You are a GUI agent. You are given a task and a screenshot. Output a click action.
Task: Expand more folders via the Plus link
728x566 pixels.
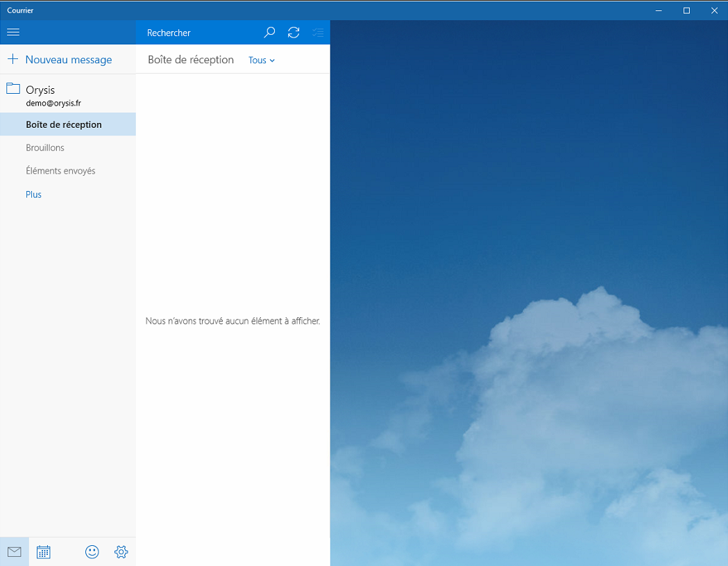(x=34, y=194)
